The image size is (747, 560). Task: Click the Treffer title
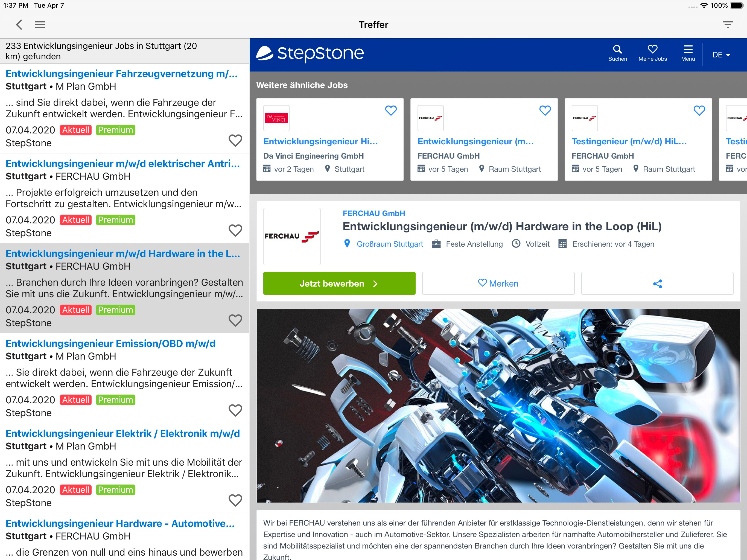tap(373, 25)
